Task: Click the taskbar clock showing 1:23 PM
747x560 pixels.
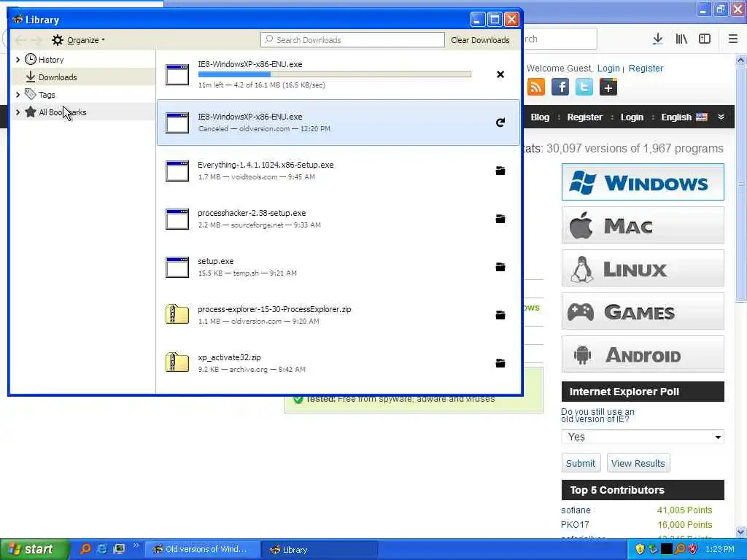Action: [x=720, y=549]
